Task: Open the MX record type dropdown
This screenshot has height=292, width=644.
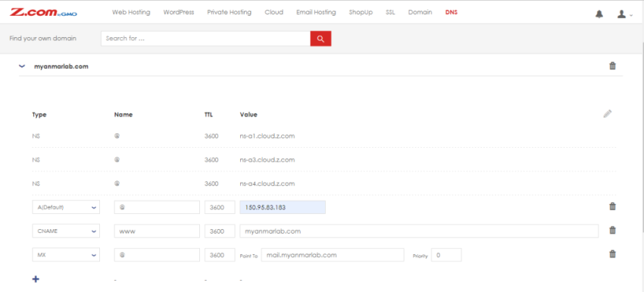Action: (x=66, y=255)
